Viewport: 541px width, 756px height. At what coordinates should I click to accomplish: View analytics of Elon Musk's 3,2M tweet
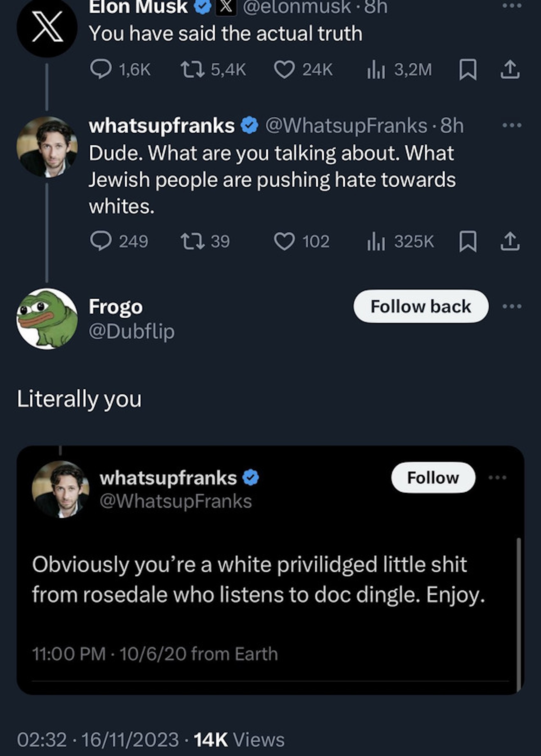pos(376,70)
